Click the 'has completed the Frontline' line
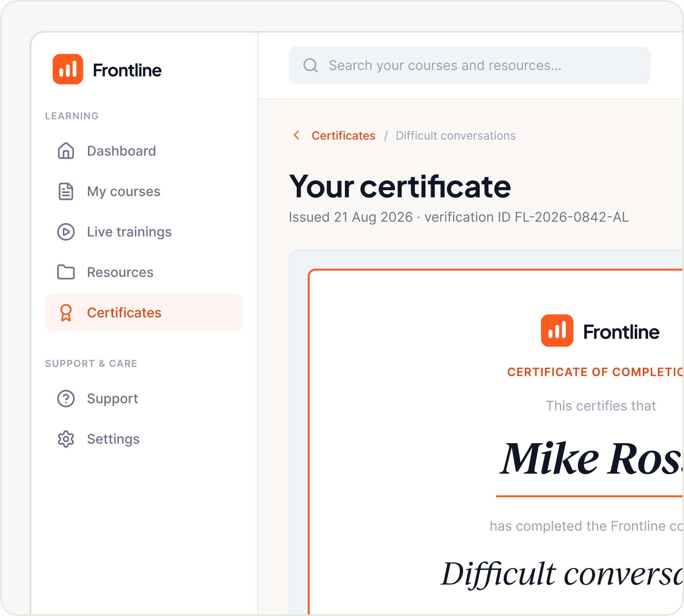684x616 pixels. point(586,526)
